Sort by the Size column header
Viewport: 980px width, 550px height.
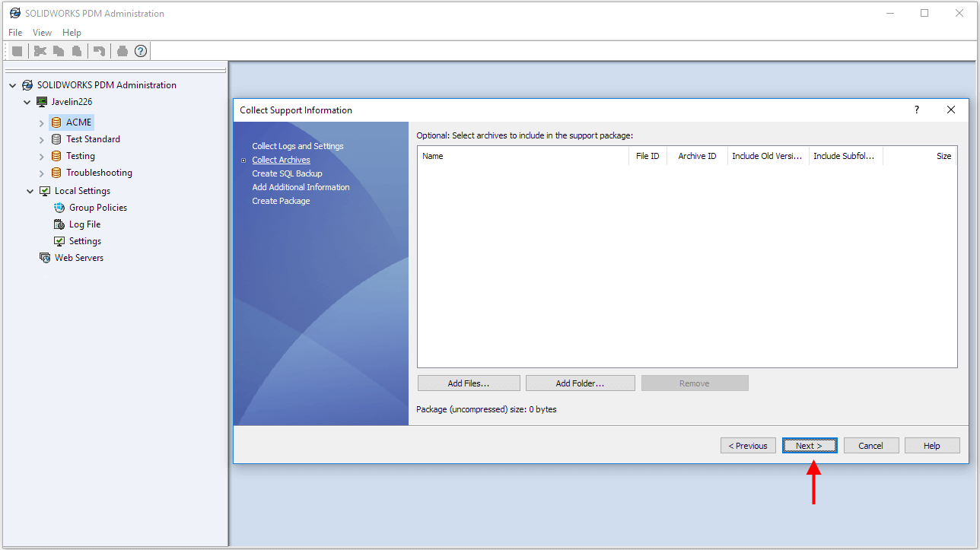coord(920,156)
